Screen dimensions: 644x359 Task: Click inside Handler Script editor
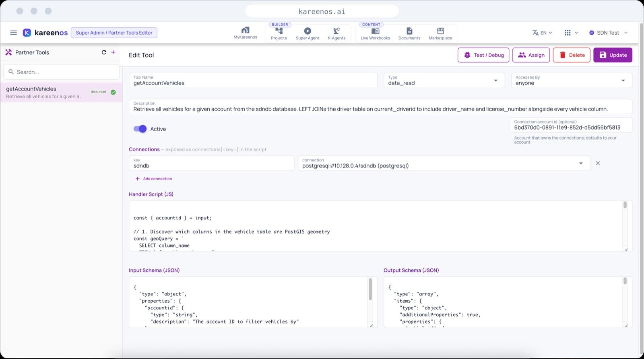pyautogui.click(x=376, y=226)
